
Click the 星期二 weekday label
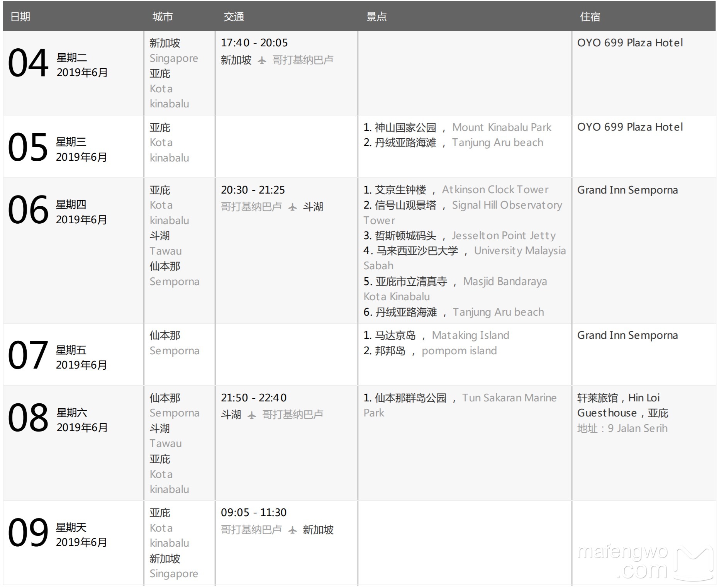pos(72,58)
